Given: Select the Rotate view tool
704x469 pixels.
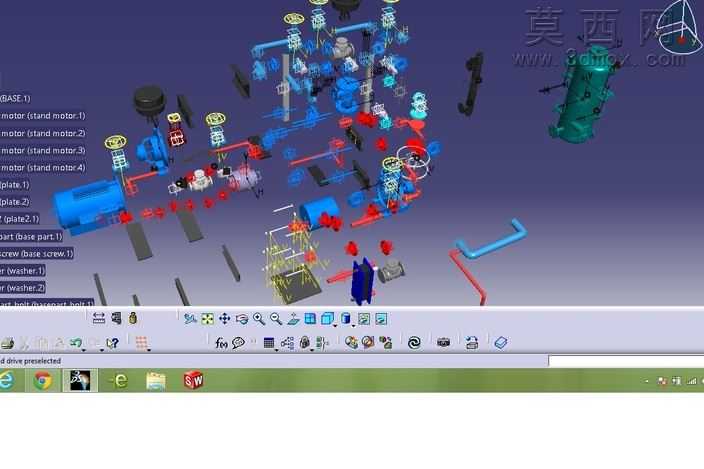Looking at the screenshot, I should 242,319.
